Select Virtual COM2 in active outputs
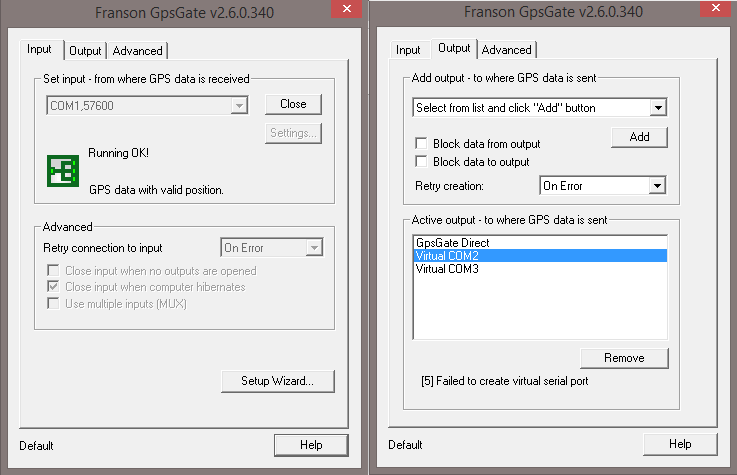The height and width of the screenshot is (475, 737). (x=541, y=256)
